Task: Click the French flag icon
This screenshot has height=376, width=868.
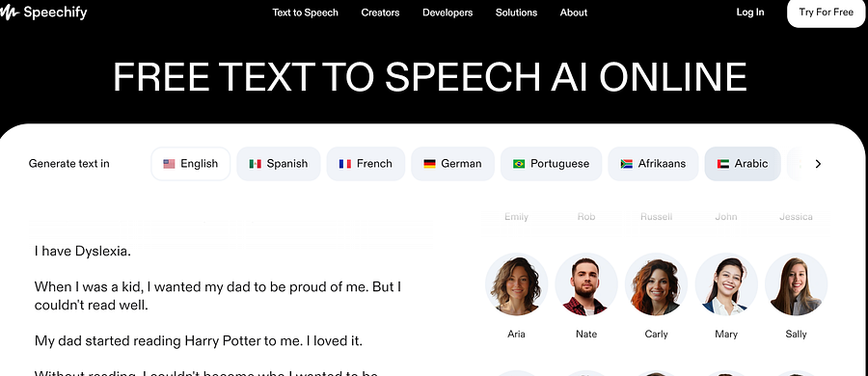Action: [345, 164]
